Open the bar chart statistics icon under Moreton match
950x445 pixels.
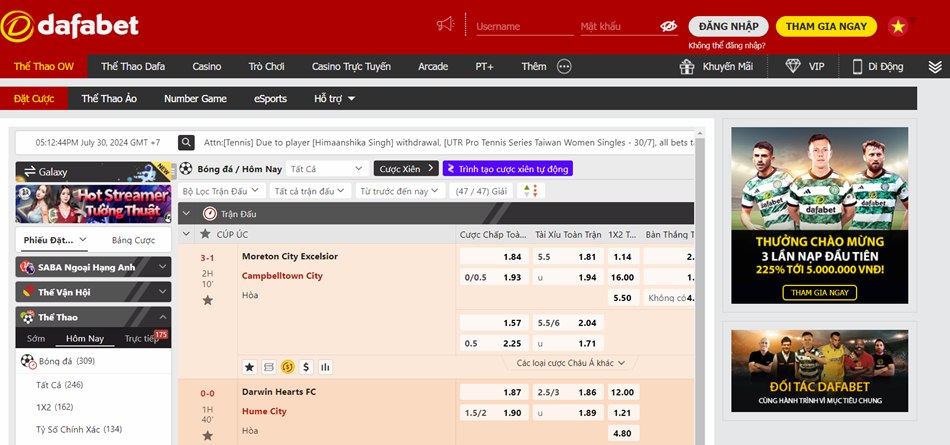tap(325, 367)
